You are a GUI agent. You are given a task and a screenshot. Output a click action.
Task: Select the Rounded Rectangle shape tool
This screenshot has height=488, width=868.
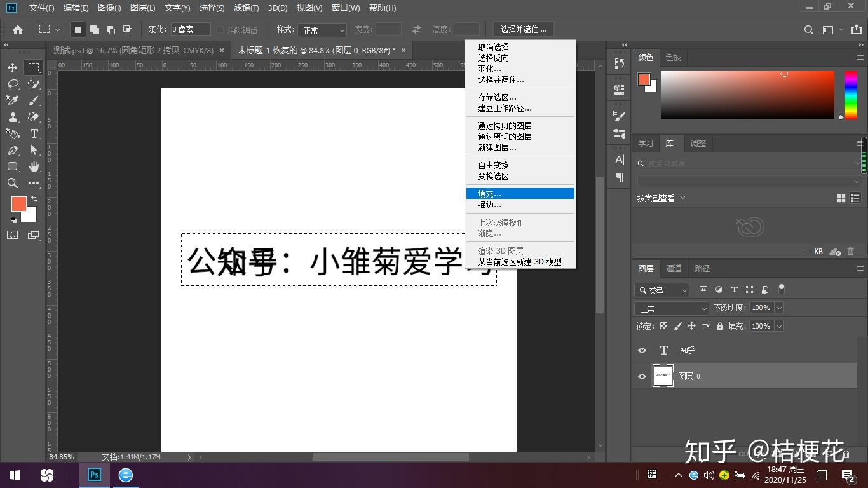tap(12, 166)
